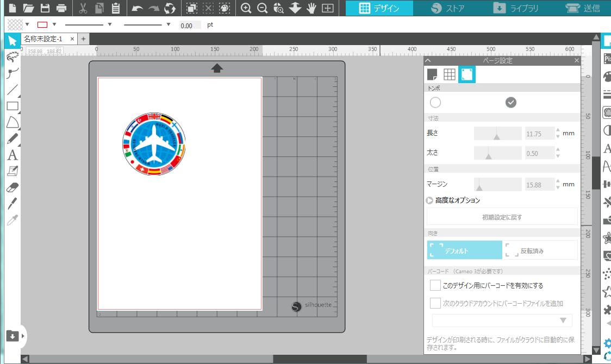Click the fill pattern swatch
611x364 pixels.
(x=15, y=24)
